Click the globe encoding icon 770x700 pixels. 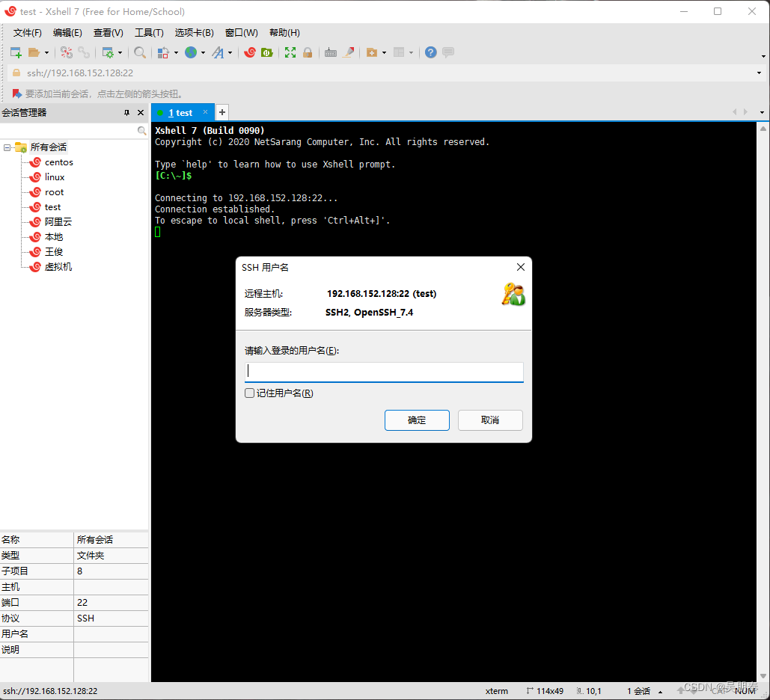point(191,52)
